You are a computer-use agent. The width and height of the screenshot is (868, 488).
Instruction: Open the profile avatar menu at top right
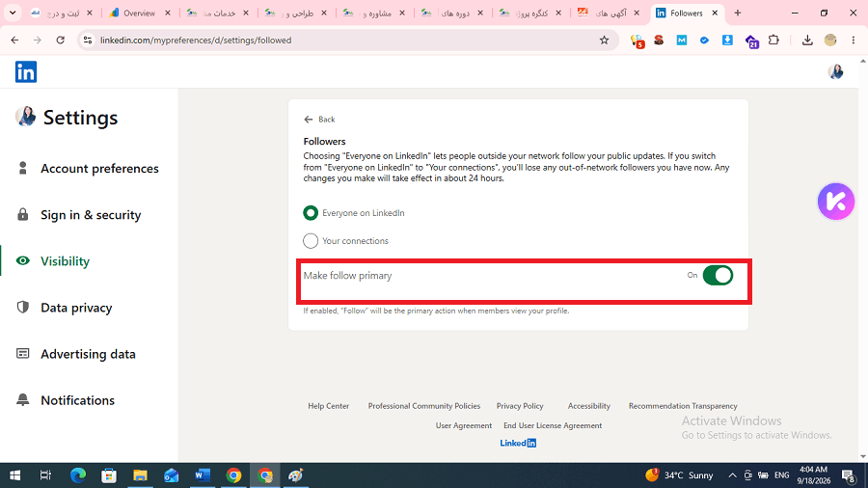[x=835, y=71]
